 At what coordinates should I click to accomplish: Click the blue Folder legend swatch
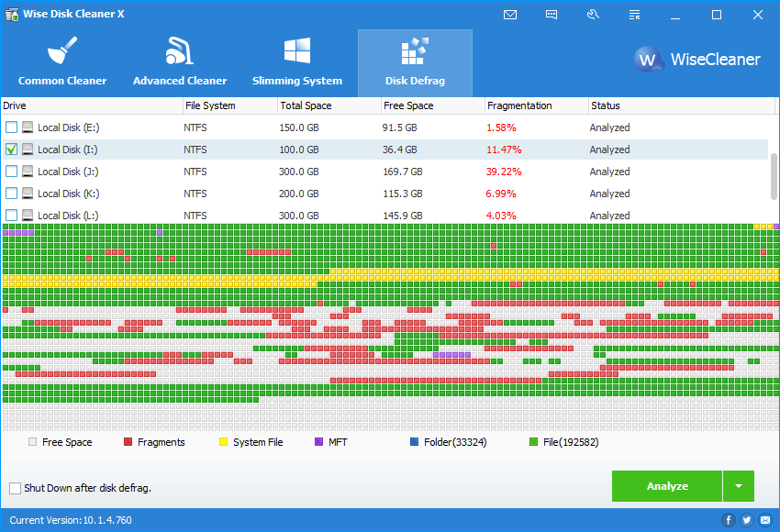click(x=414, y=441)
